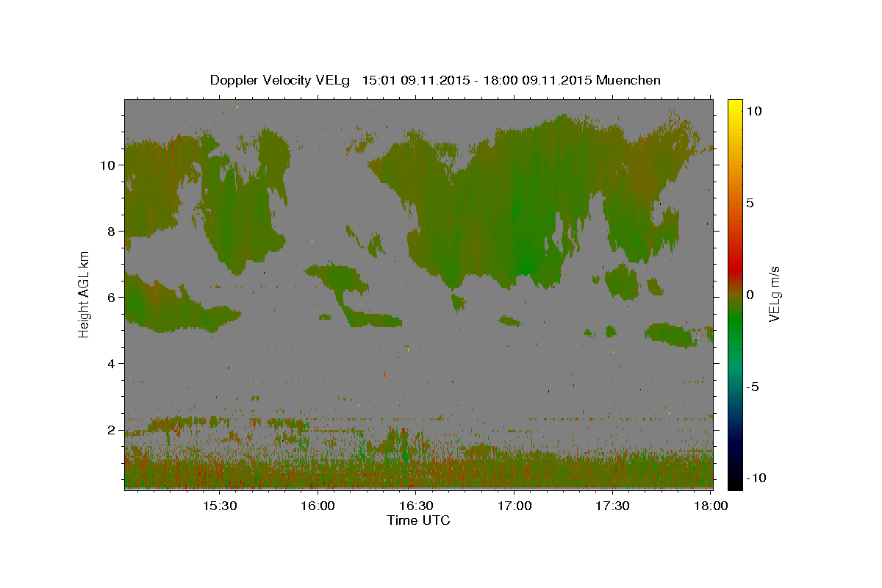Click the '15:30' time axis label
Screen dimensions: 882x588
219,506
